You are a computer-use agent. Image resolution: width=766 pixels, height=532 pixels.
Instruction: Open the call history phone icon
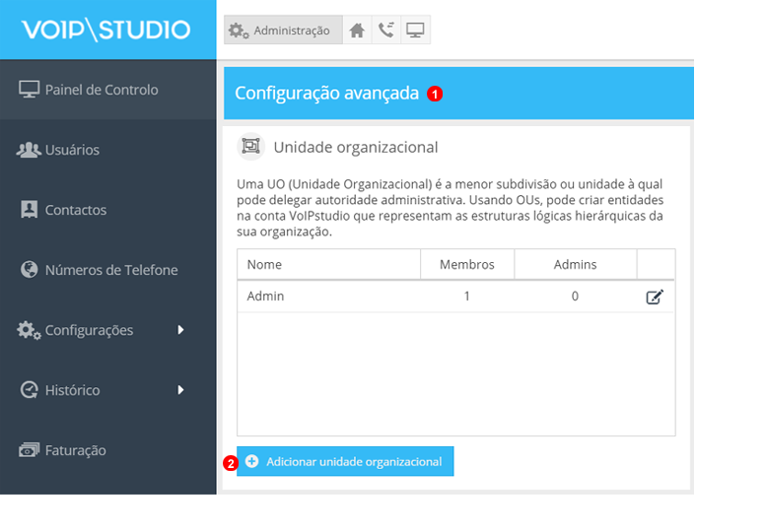pos(385,31)
